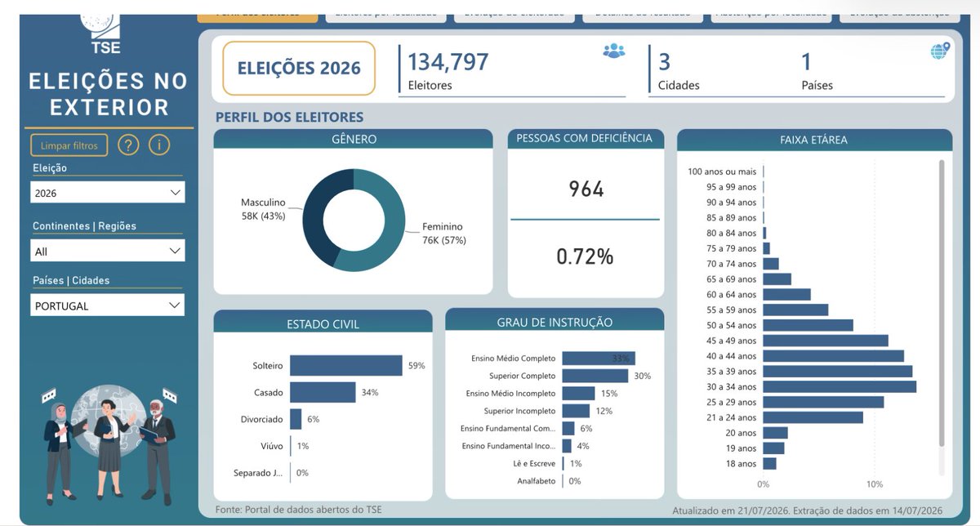Open the question mark help icon

click(x=128, y=145)
